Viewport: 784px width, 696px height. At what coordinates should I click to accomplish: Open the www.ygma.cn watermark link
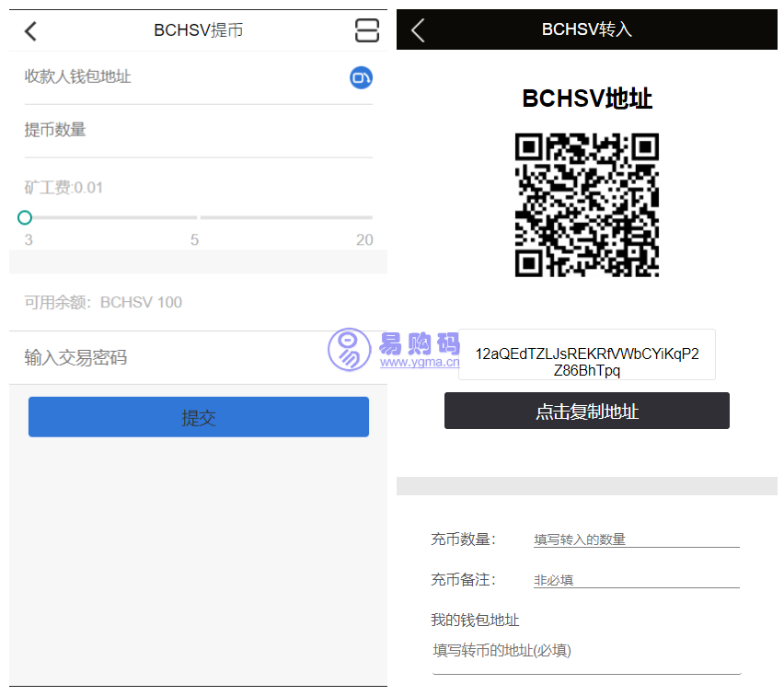point(419,362)
